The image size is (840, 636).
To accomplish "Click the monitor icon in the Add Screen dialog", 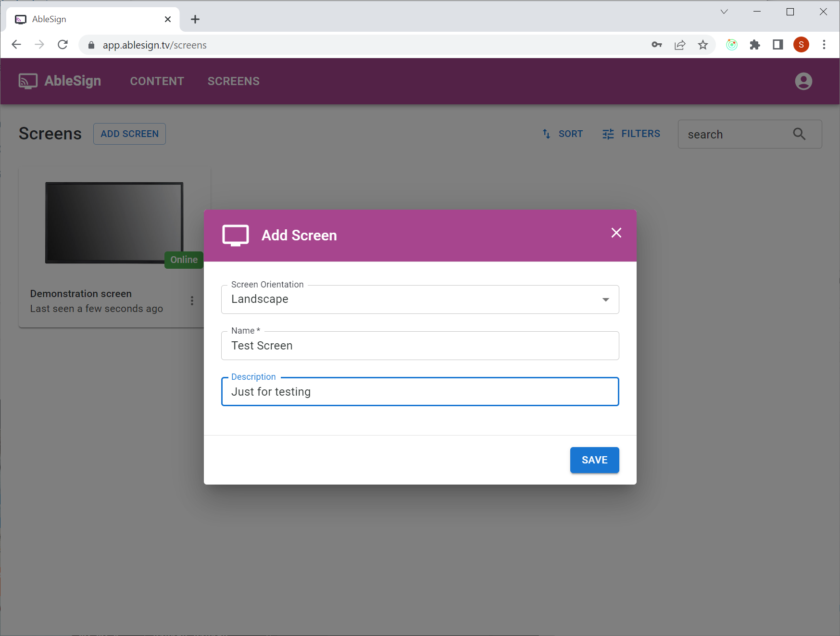I will (236, 235).
